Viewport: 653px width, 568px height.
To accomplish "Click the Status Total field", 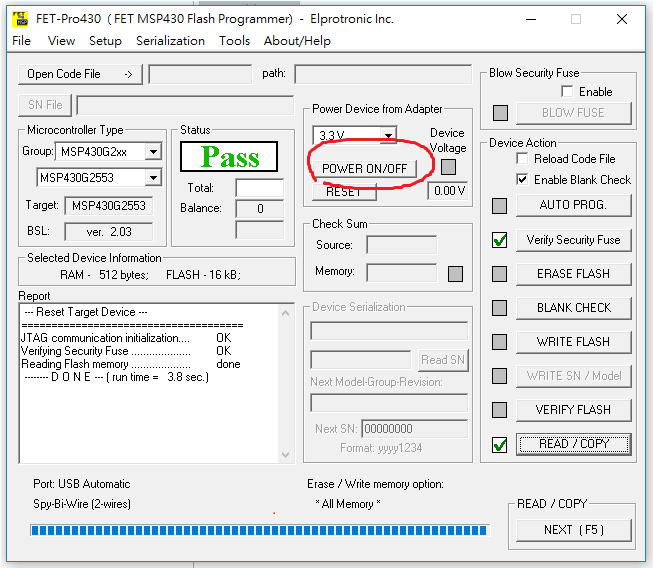I will point(259,188).
